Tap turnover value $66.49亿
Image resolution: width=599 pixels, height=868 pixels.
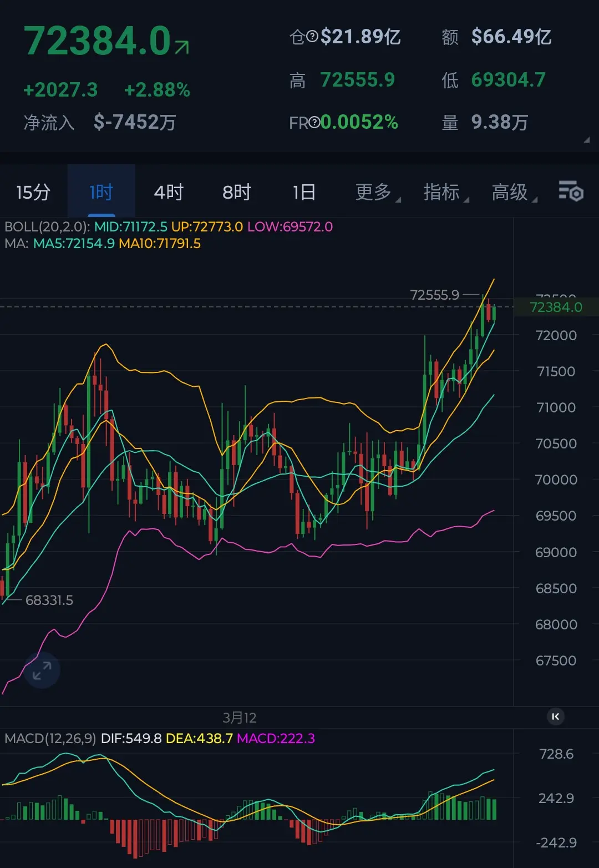click(x=511, y=37)
